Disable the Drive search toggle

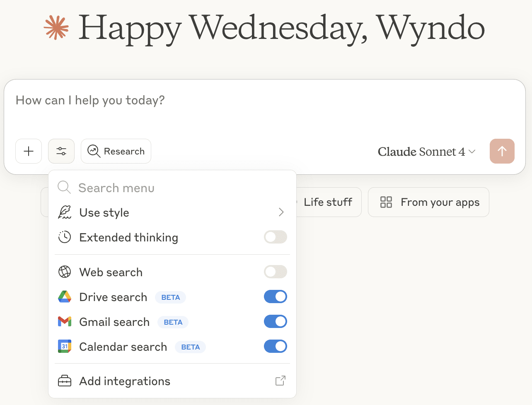[275, 297]
